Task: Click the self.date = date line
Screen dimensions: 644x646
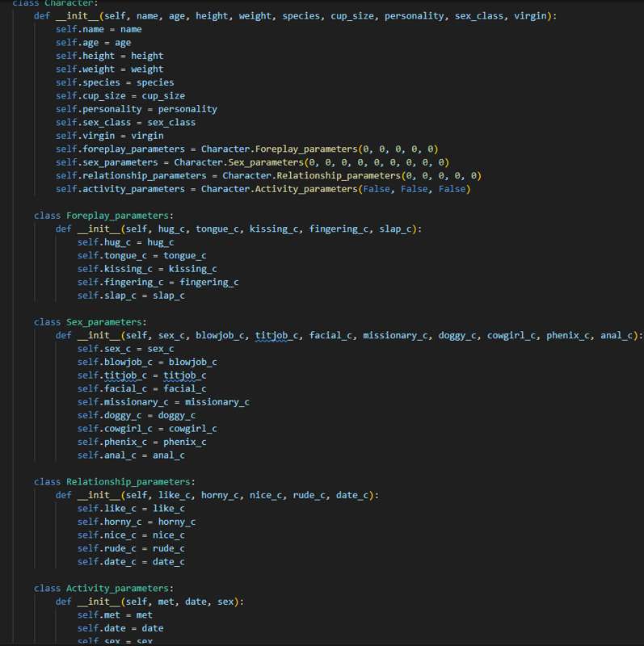Action: (x=120, y=628)
